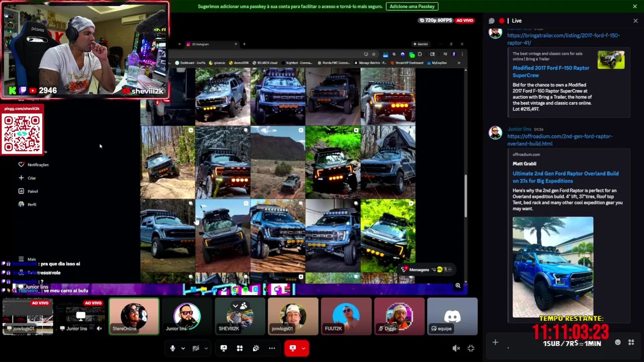Click the share screen icon
The image size is (644, 362).
pyautogui.click(x=223, y=348)
